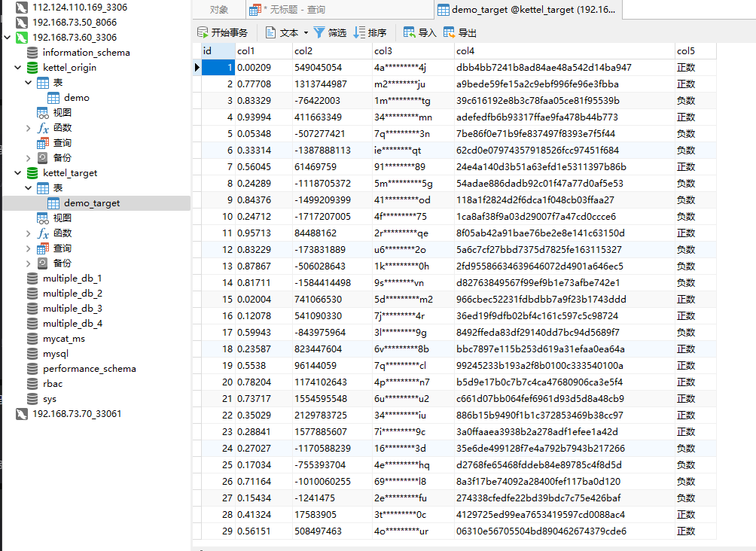The height and width of the screenshot is (551, 756).
Task: Click the Filter (筛选) funnel icon
Action: (x=319, y=32)
